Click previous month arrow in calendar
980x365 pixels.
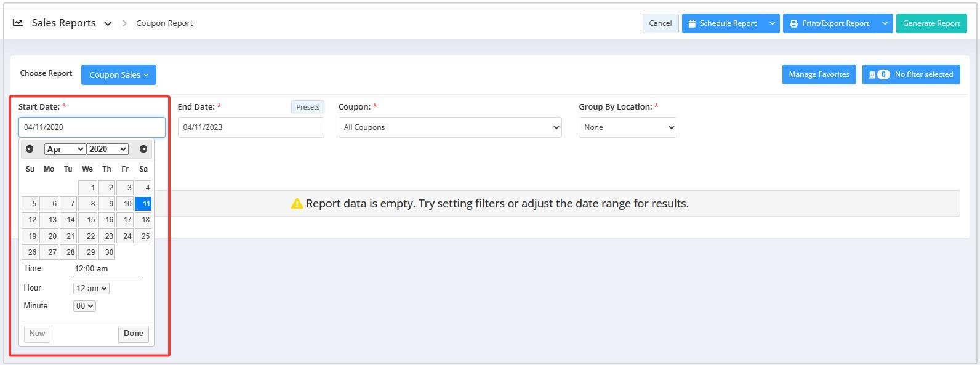point(30,149)
